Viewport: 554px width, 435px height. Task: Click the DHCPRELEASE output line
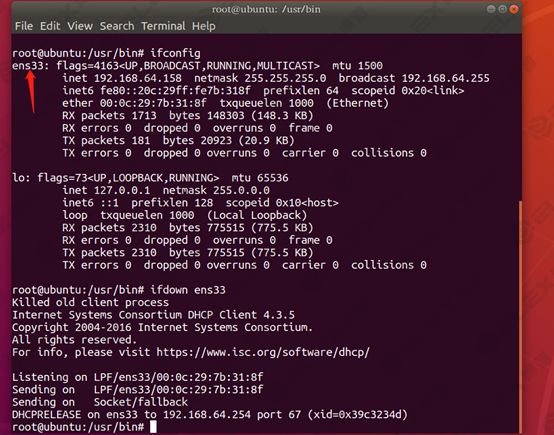pyautogui.click(x=210, y=415)
